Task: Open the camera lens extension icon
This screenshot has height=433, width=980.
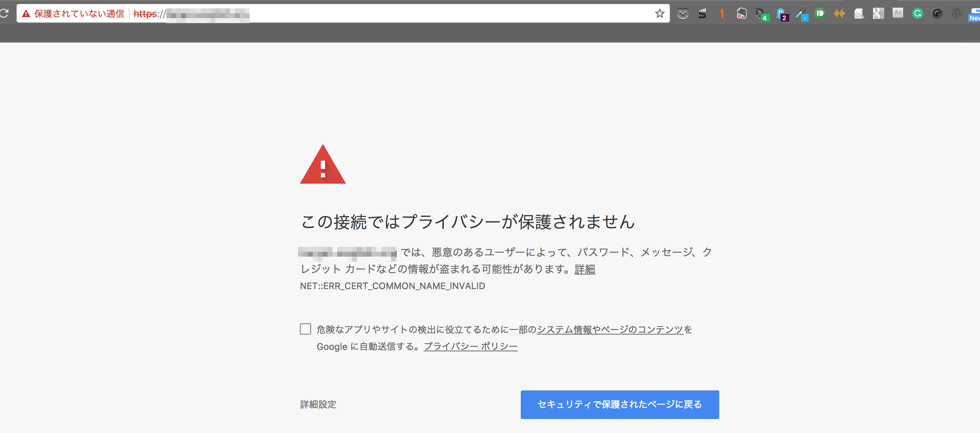Action: 938,13
